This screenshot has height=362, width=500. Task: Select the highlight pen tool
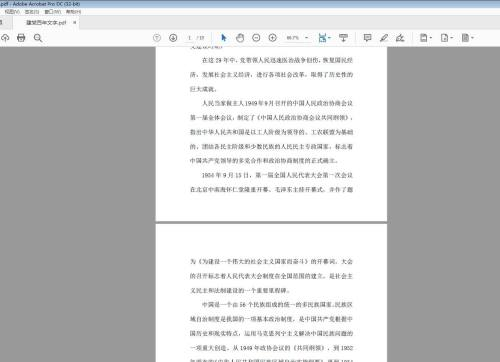[x=384, y=38]
